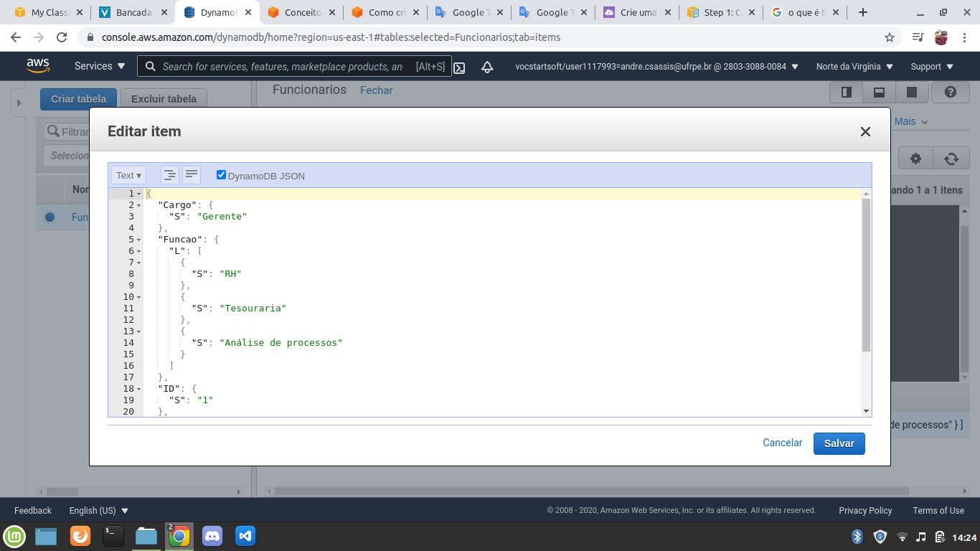980x551 pixels.
Task: Launch Visual Studio Code from taskbar
Action: click(245, 536)
